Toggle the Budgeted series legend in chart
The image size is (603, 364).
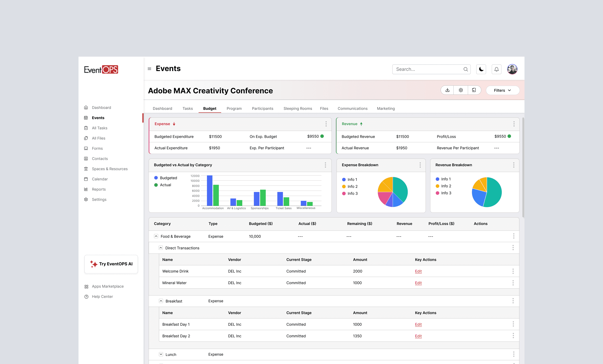click(x=165, y=178)
